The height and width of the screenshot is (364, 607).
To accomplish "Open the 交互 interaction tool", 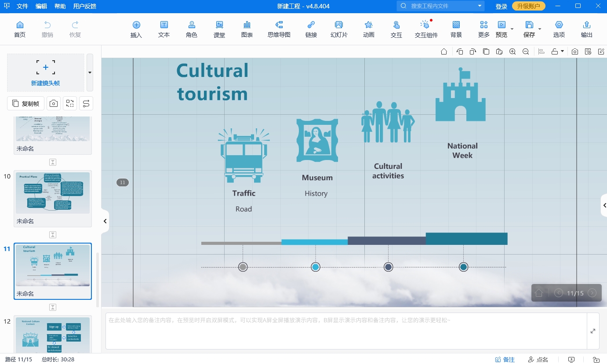I will coord(396,29).
